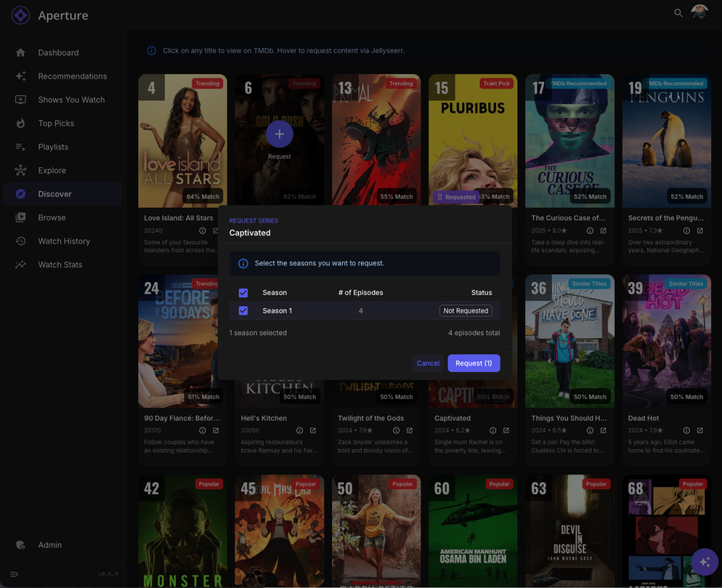Click the AI sparkle assistant floating button
This screenshot has width=722, height=588.
[705, 562]
